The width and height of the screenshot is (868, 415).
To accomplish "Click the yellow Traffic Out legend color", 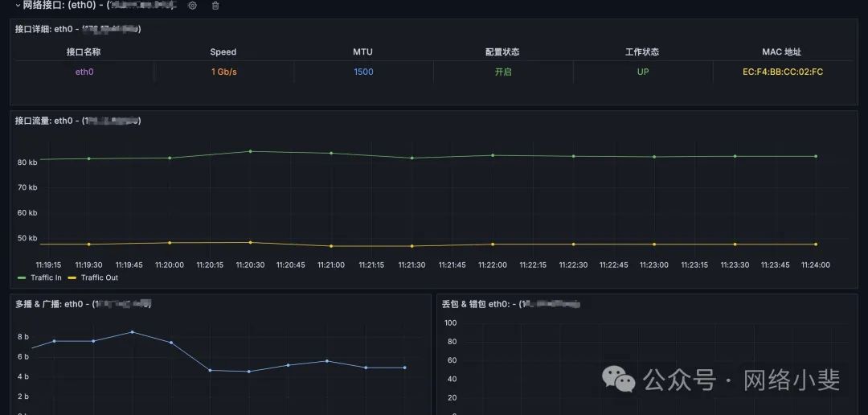I will (72, 277).
